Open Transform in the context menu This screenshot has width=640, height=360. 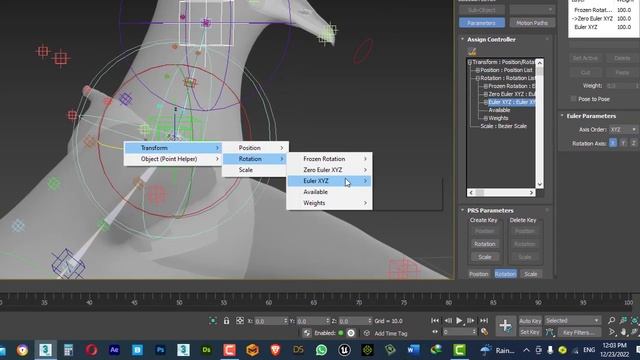(x=173, y=148)
